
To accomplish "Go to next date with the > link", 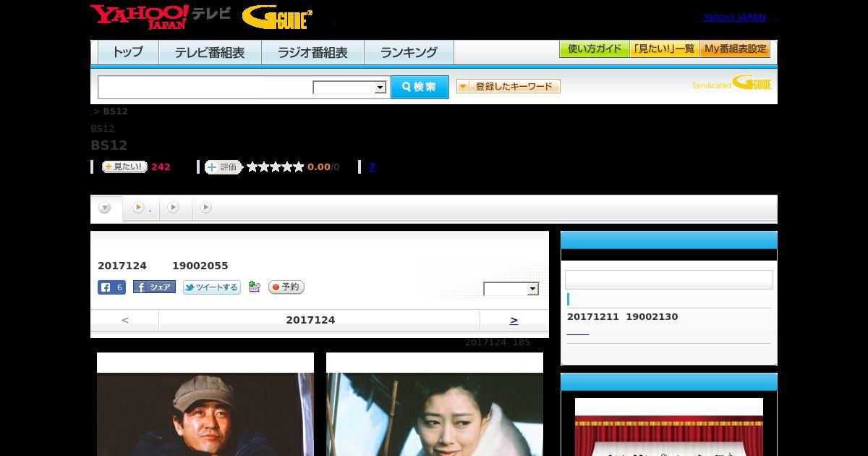I will pos(514,320).
